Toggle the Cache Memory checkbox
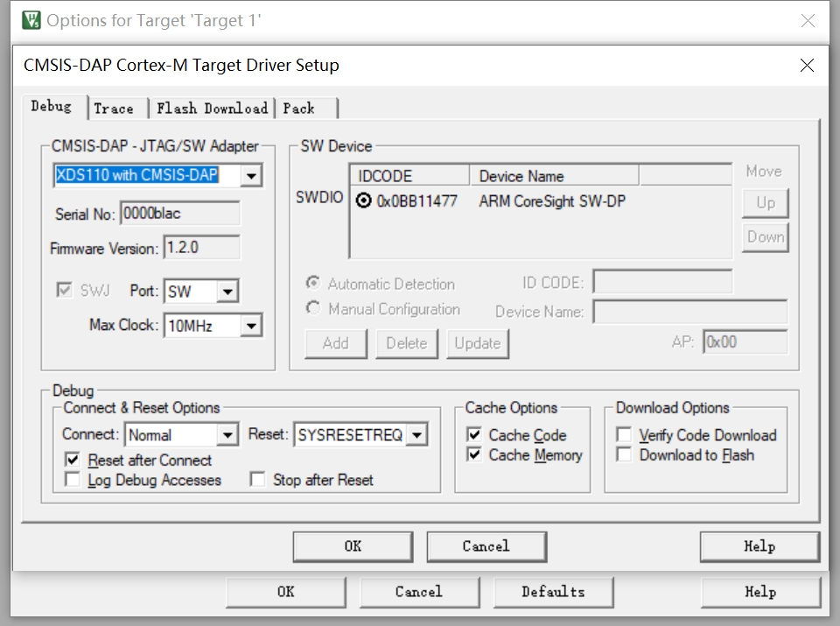Screen dimensions: 840x626 coord(474,454)
